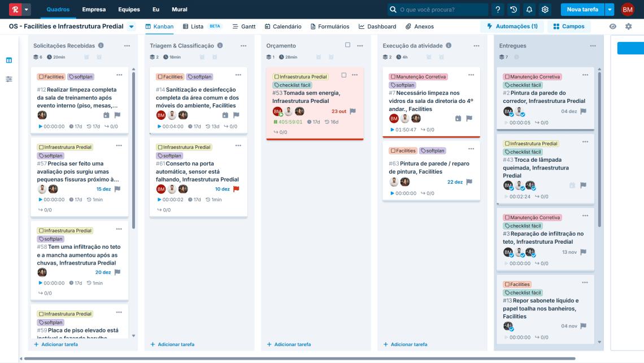Open the history clock icon in top bar

514,10
